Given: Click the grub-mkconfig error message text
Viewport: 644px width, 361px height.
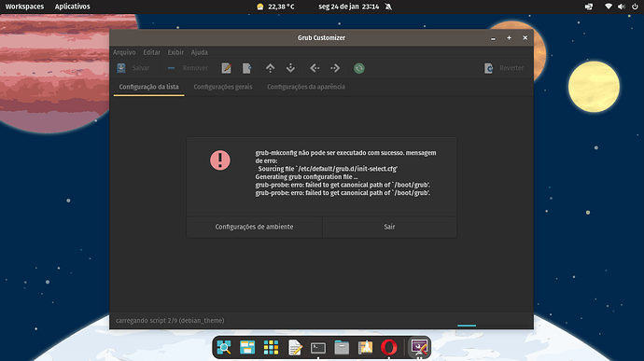Looking at the screenshot, I should [345, 173].
